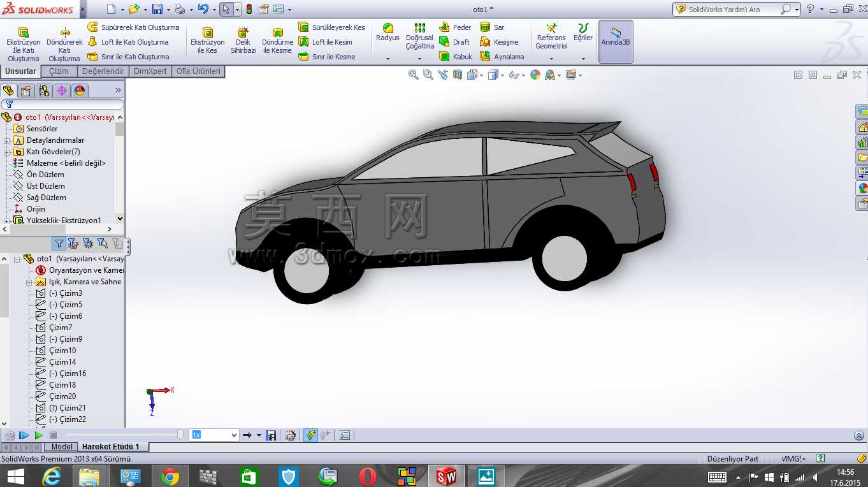Switch to Ofis Ürünleri tab
Screen dimensions: 868x487
tap(198, 71)
